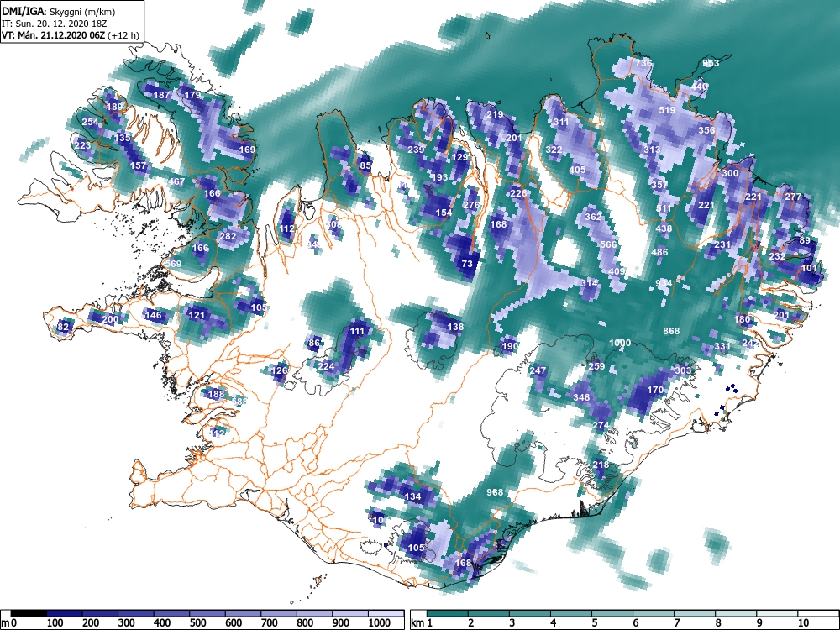Click the 'km 1' label in the kilometer legend

[423, 623]
